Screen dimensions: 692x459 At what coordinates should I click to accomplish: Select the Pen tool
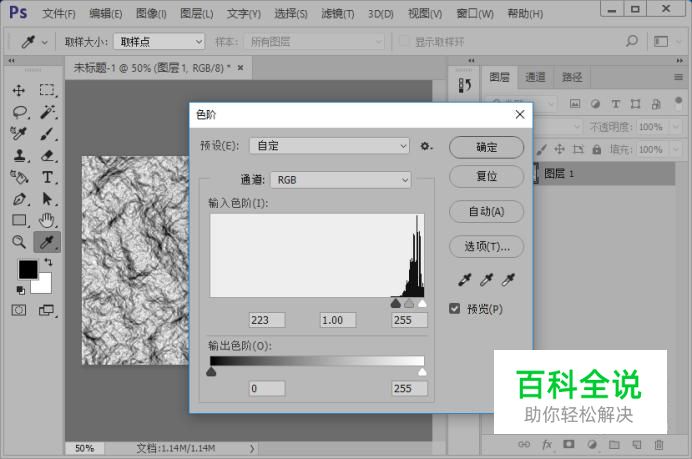(x=19, y=199)
